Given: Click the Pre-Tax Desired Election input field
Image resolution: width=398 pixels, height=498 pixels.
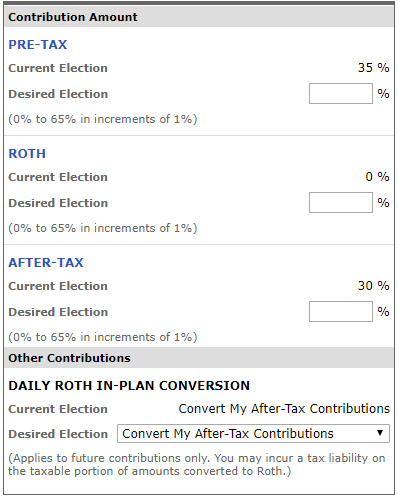Looking at the screenshot, I should pyautogui.click(x=341, y=94).
